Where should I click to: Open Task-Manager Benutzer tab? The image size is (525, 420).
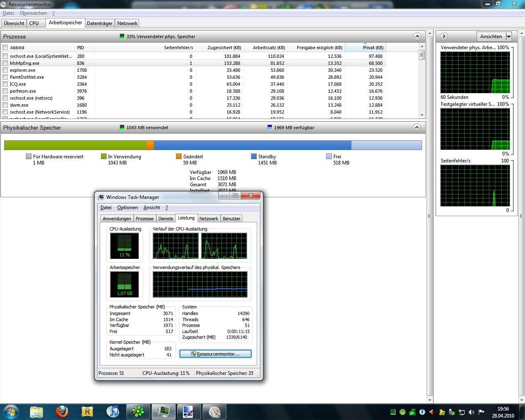click(x=231, y=219)
